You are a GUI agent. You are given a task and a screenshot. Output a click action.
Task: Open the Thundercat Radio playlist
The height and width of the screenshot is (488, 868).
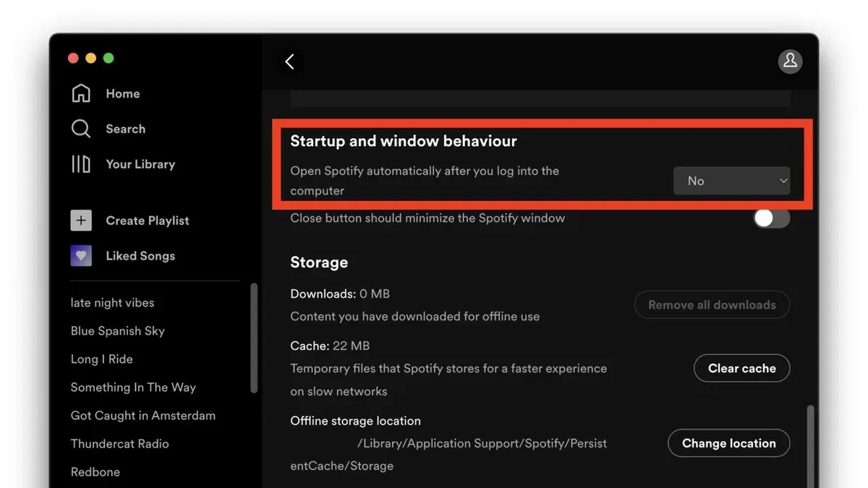coord(119,443)
